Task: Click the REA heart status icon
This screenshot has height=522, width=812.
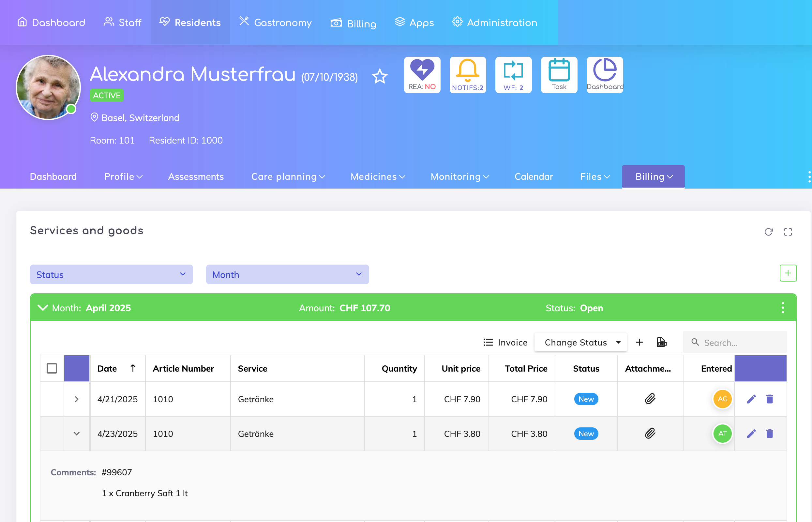Action: click(422, 75)
